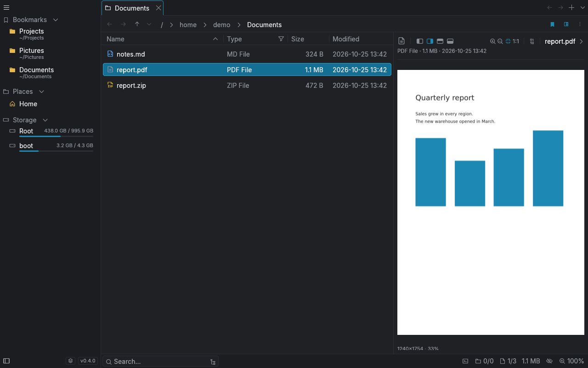The width and height of the screenshot is (588, 368).
Task: Select the report.zip file
Action: (x=247, y=86)
